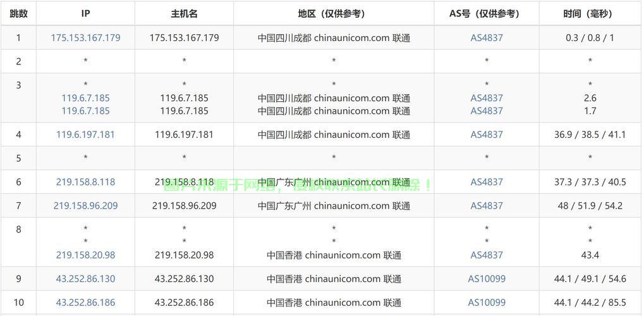Click the AS4837 link in hop 6
This screenshot has width=644, height=316.
pyautogui.click(x=487, y=182)
